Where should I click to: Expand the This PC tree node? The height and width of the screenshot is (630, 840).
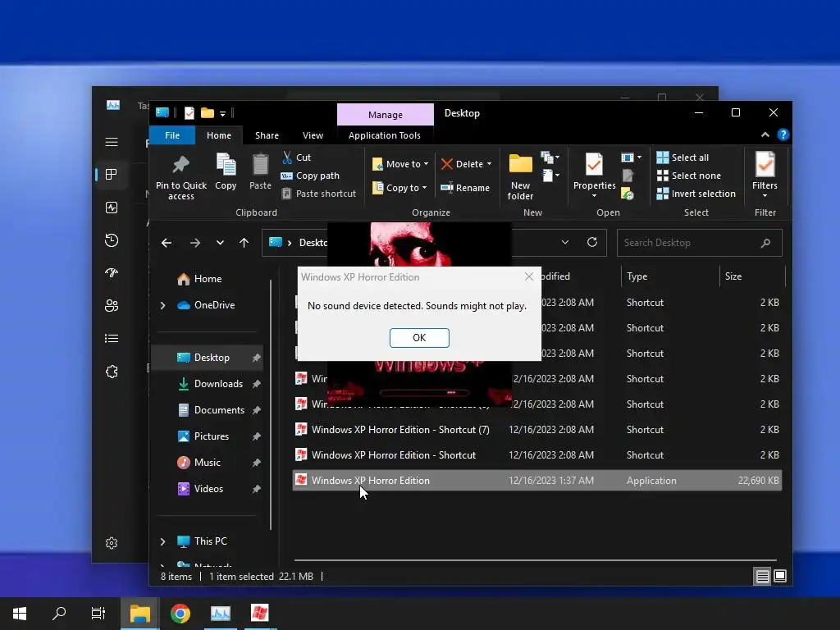[x=163, y=541]
